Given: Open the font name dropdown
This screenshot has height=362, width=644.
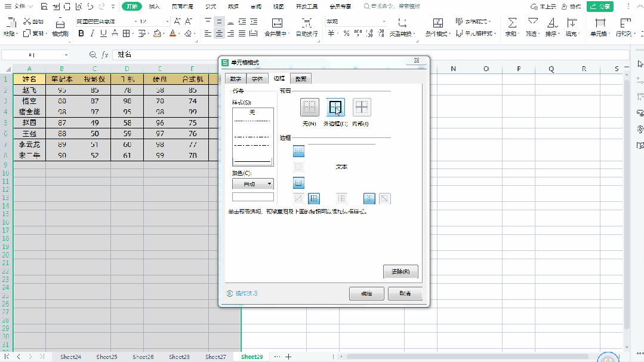Looking at the screenshot, I should point(135,22).
